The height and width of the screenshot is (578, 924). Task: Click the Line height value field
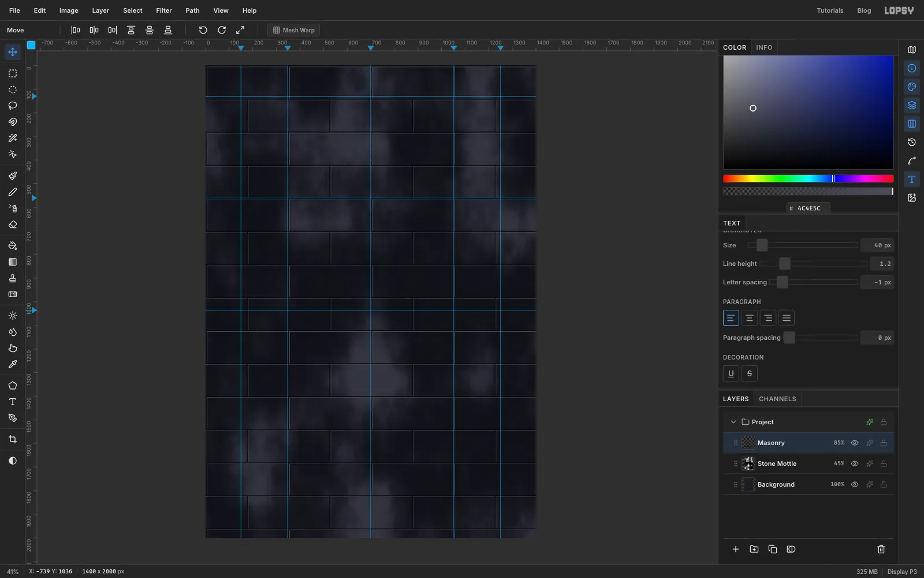tap(882, 264)
